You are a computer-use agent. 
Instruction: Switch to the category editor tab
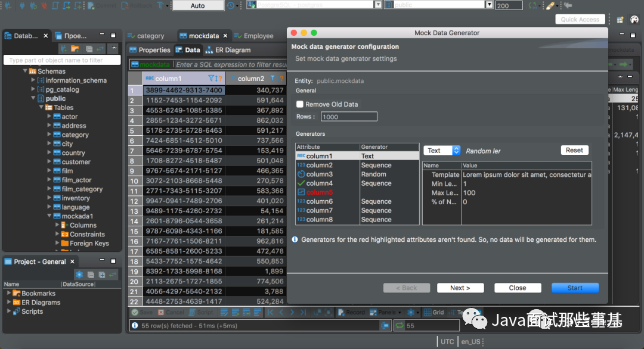coord(146,36)
